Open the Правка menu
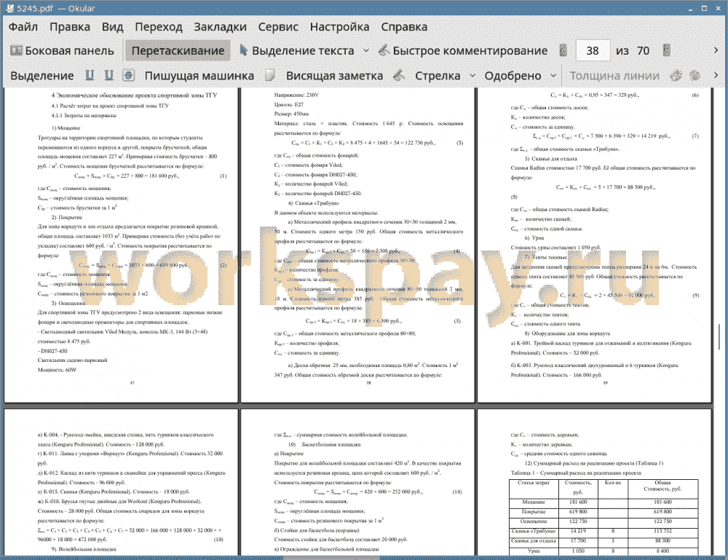Viewport: 728px width, 560px height. (x=70, y=27)
